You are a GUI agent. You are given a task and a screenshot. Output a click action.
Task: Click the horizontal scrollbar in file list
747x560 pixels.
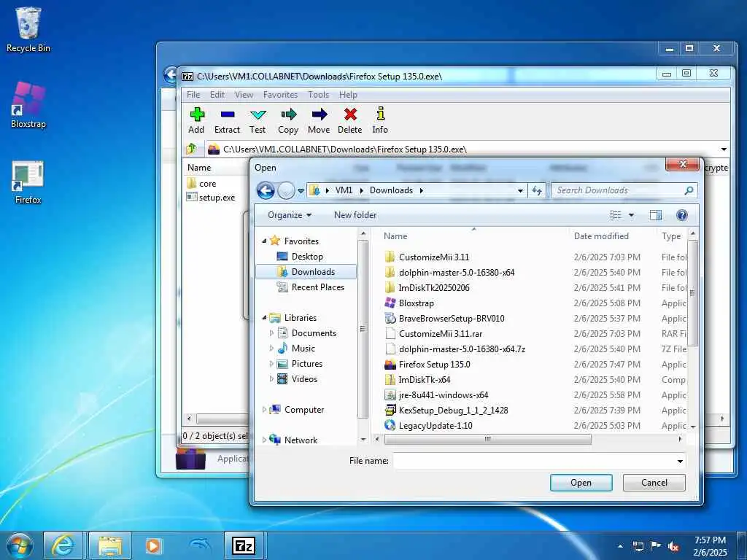(x=488, y=439)
